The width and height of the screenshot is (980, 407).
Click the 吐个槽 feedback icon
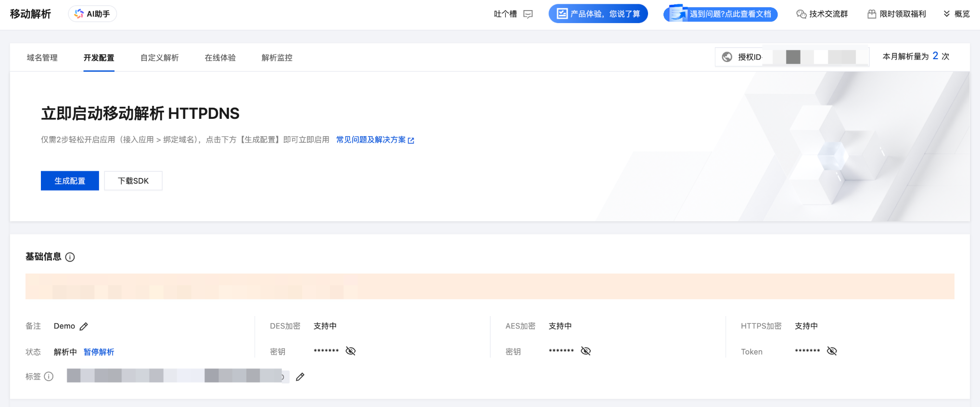point(528,14)
